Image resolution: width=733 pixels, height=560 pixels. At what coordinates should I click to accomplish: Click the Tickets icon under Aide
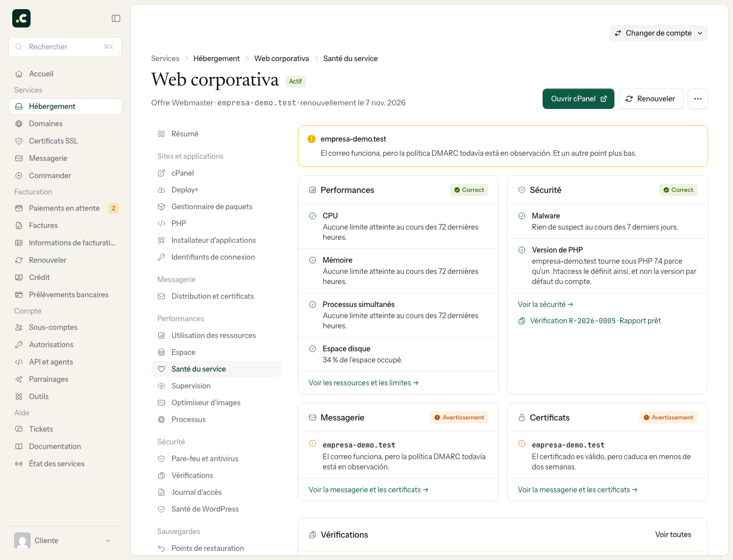coord(19,429)
